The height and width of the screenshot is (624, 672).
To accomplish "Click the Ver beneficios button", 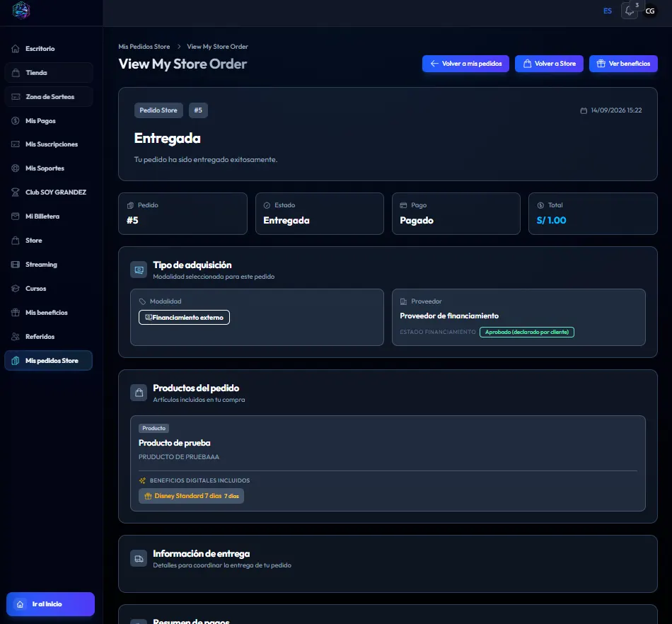I will [x=623, y=64].
